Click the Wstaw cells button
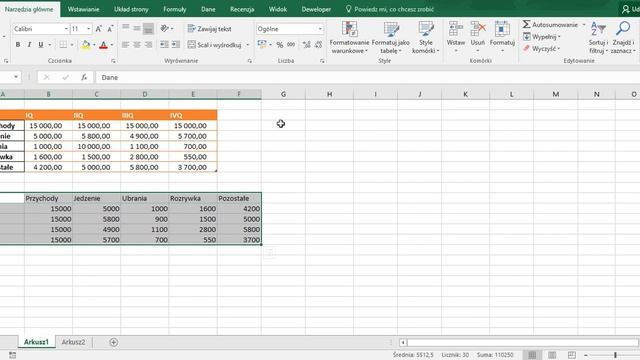This screenshot has width=640, height=360. pos(456,38)
